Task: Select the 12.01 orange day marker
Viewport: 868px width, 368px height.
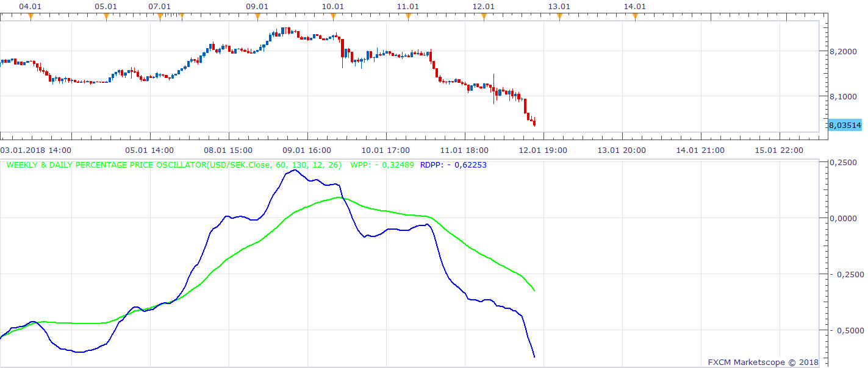Action: 484,16
